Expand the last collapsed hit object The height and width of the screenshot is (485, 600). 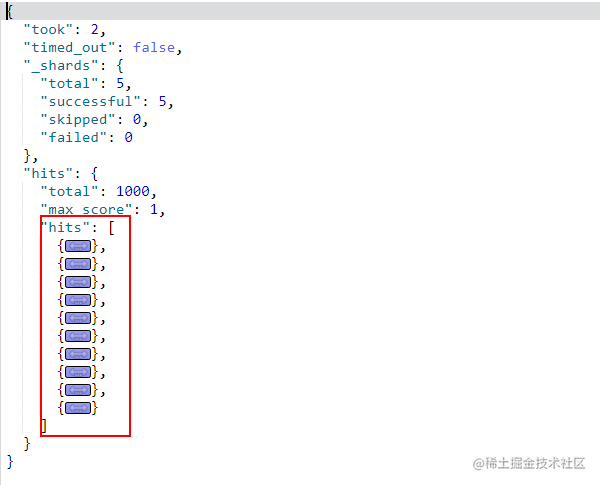[78, 408]
